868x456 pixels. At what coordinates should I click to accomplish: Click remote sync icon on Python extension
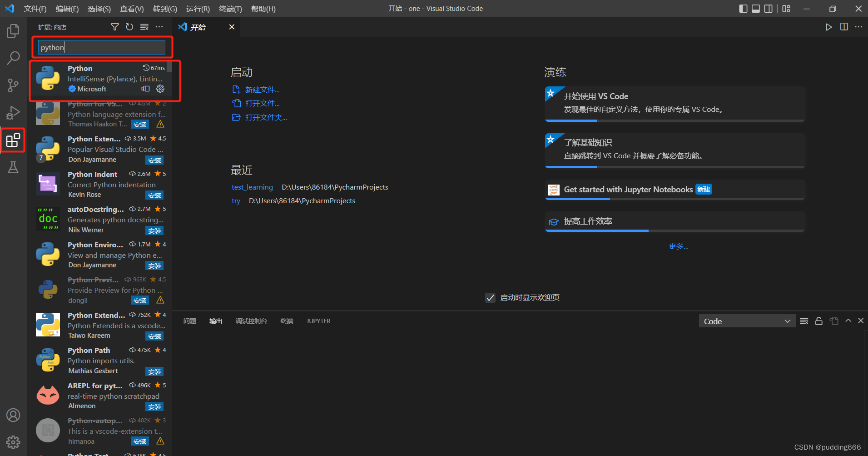point(145,89)
